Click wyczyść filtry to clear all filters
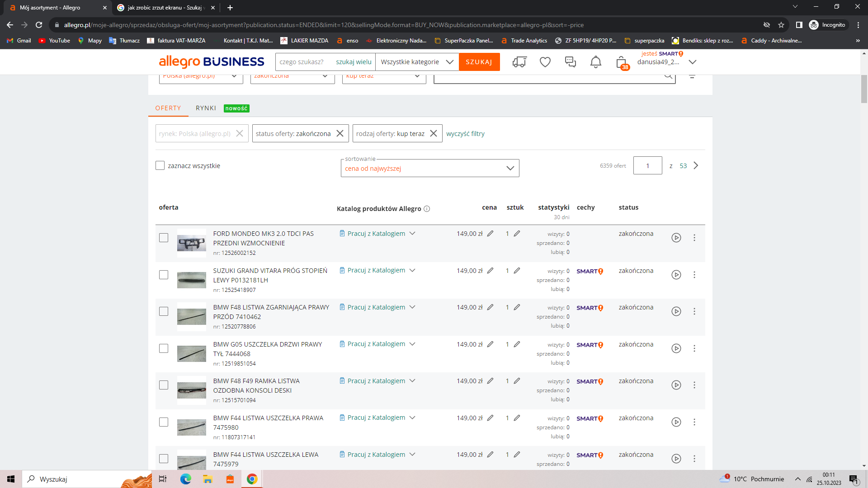 (x=465, y=133)
